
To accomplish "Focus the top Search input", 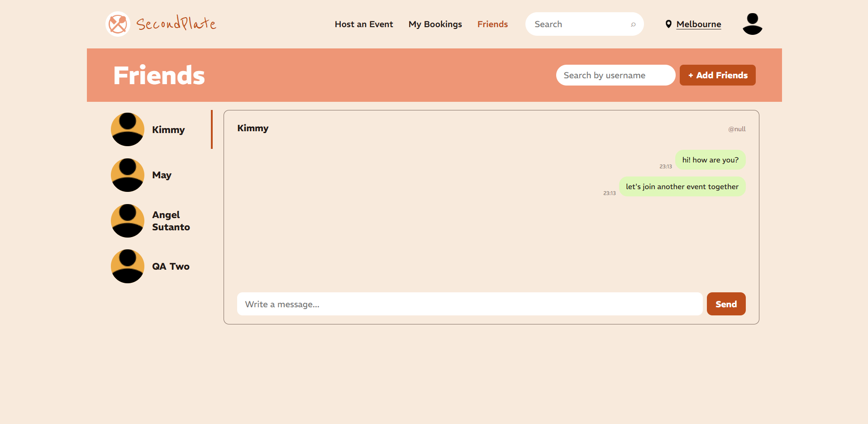I will [584, 24].
